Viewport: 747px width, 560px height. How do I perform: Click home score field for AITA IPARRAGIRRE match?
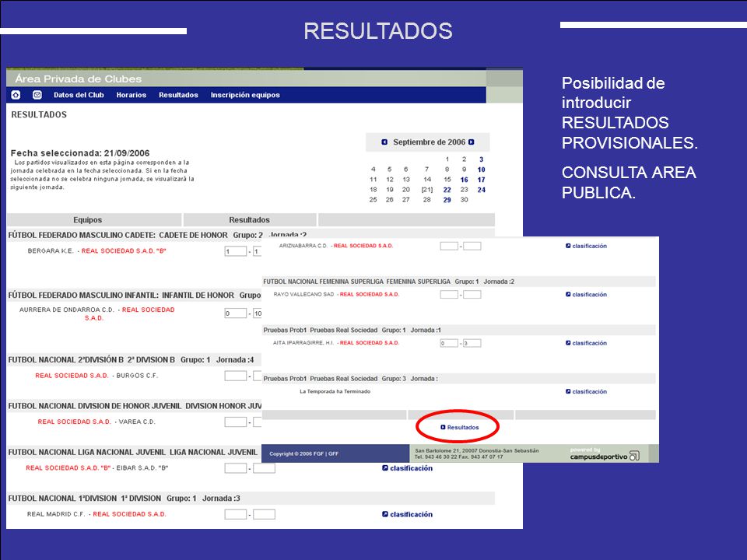[x=449, y=343]
